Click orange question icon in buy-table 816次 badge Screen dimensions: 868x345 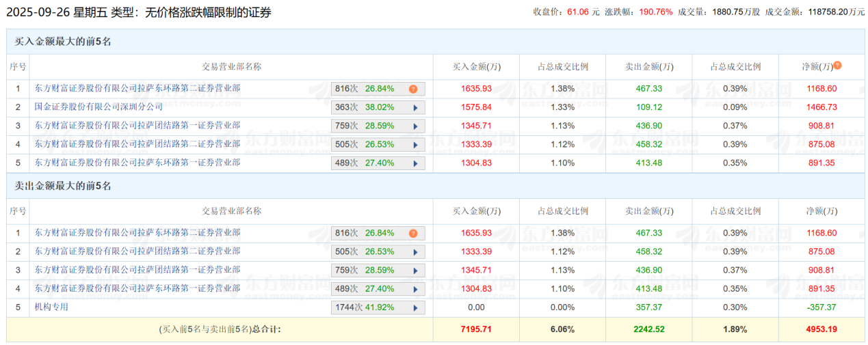(413, 89)
